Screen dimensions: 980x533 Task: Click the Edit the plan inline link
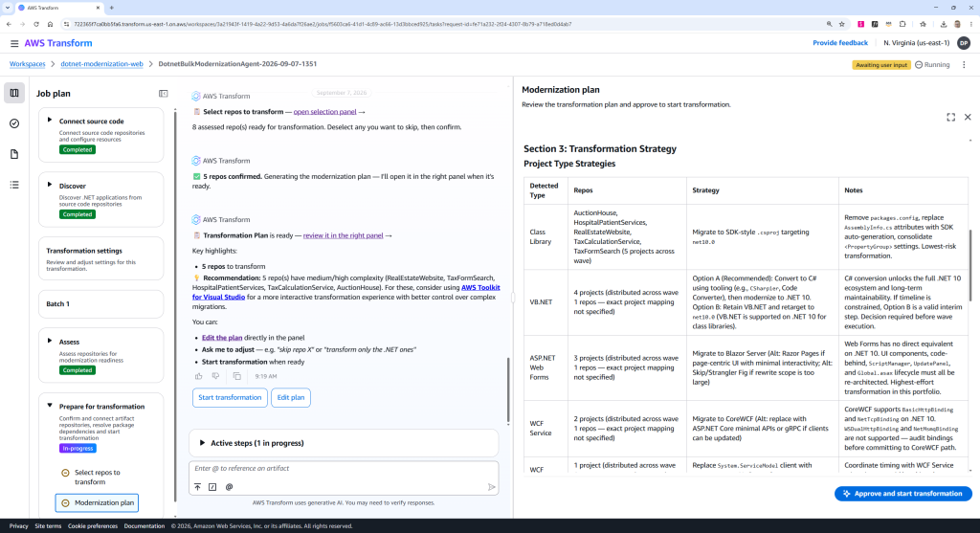(x=222, y=338)
